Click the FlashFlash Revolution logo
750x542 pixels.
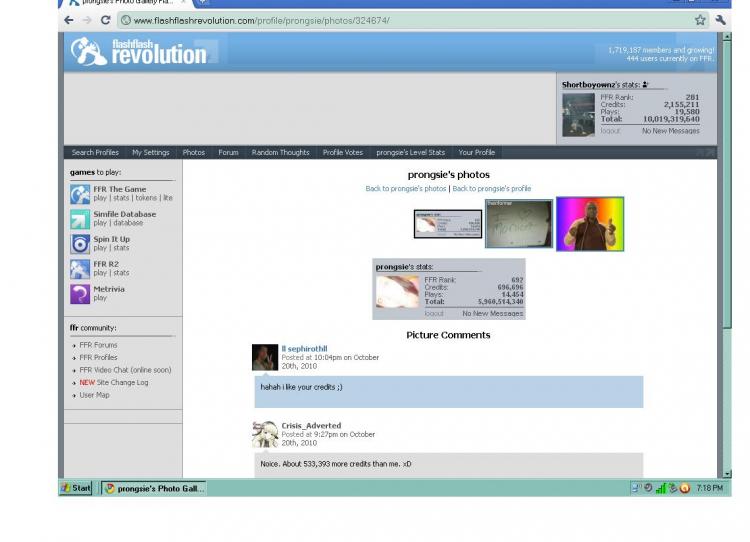coord(139,51)
